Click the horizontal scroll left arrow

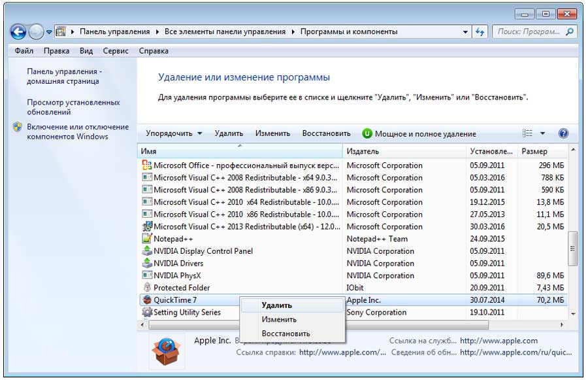point(142,325)
